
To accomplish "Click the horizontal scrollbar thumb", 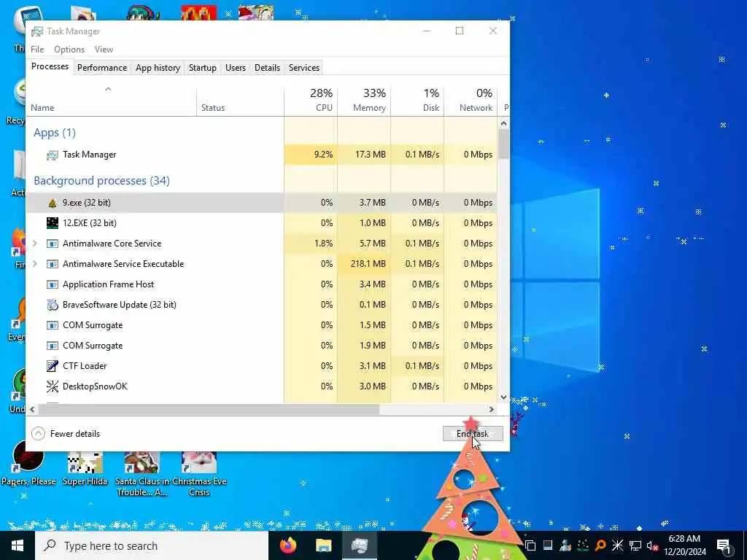I will [x=209, y=409].
